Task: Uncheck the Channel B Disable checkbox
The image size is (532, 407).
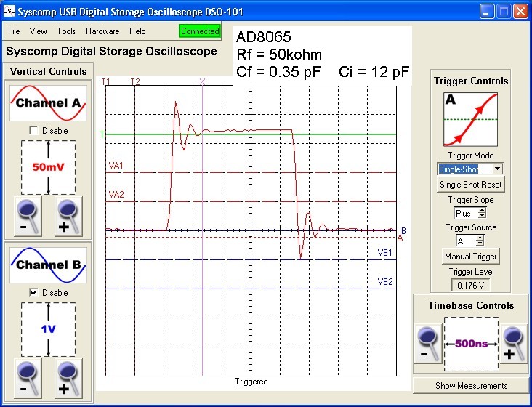Action: [33, 292]
